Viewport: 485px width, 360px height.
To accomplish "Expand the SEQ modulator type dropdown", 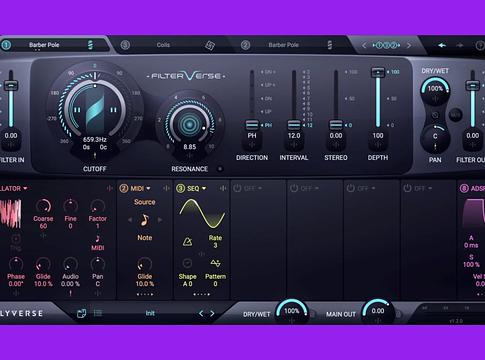I will 204,189.
